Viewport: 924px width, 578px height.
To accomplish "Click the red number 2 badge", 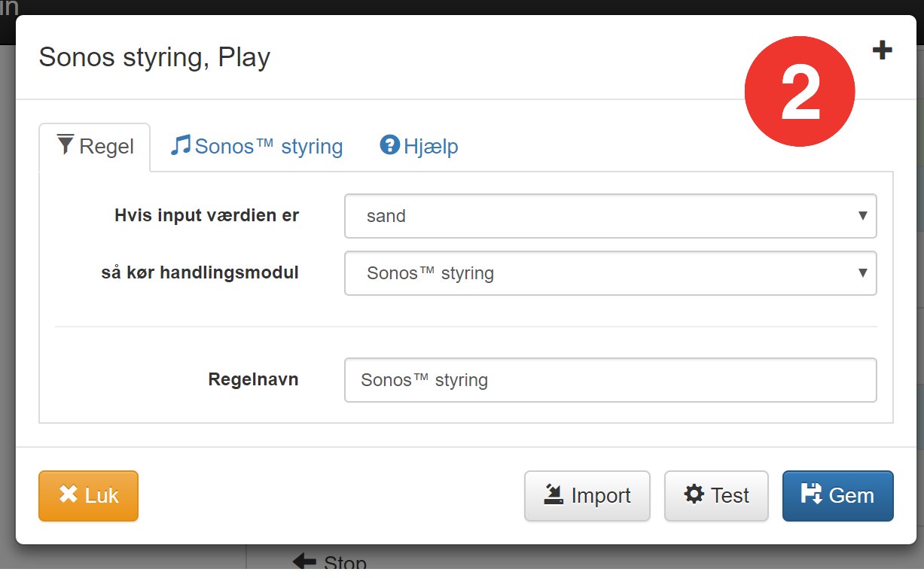I will (800, 92).
